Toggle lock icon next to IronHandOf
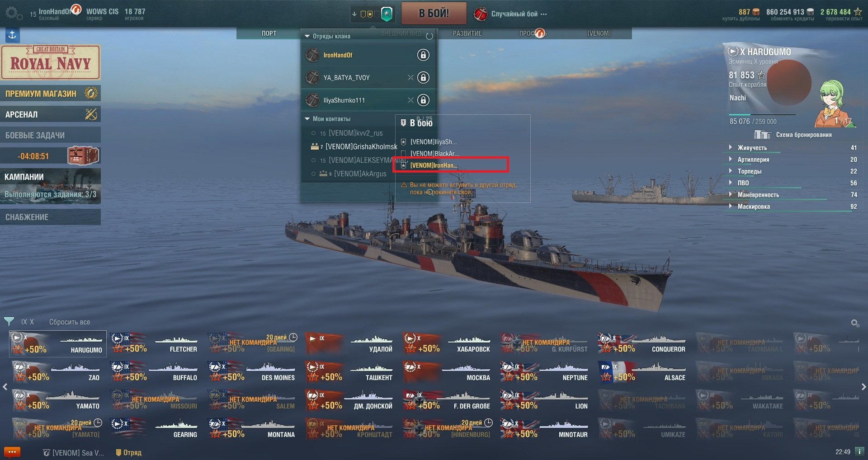The image size is (868, 460). [x=423, y=55]
